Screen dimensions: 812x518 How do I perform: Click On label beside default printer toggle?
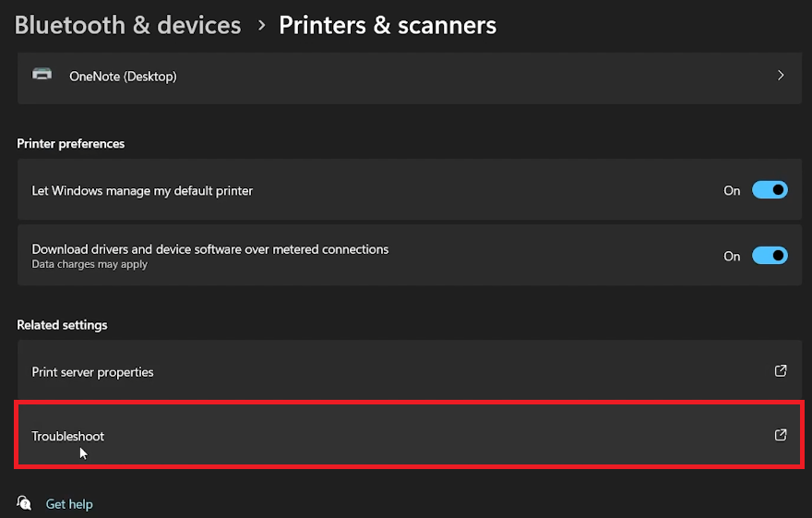pyautogui.click(x=732, y=190)
